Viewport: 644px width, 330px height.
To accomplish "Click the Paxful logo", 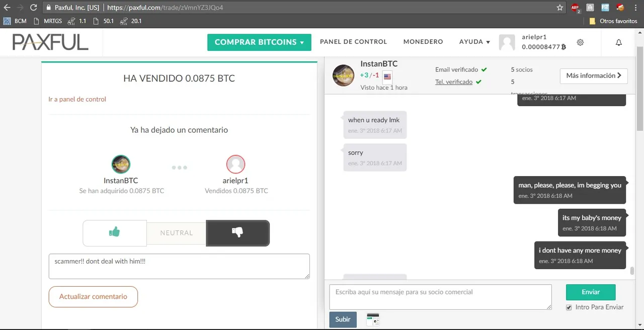I will click(x=50, y=42).
